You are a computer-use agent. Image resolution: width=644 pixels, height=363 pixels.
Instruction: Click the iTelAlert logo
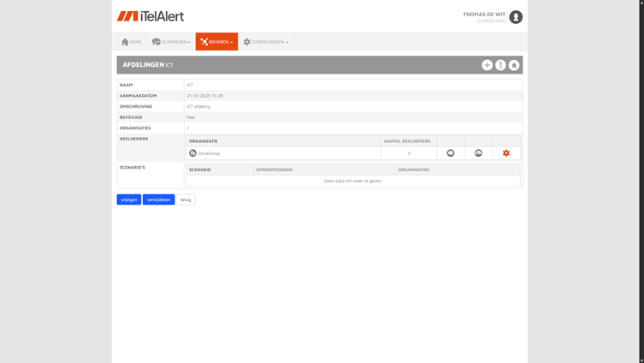pos(151,16)
